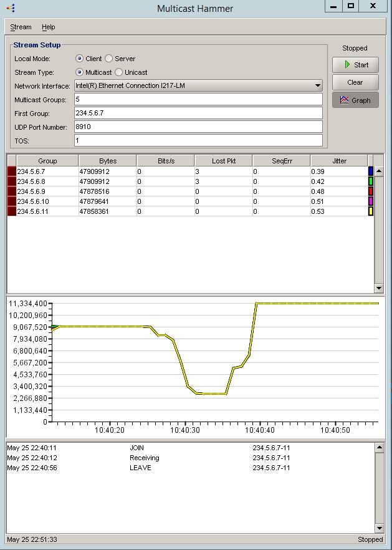
Task: Click the UDP Port Number field
Action: point(198,127)
